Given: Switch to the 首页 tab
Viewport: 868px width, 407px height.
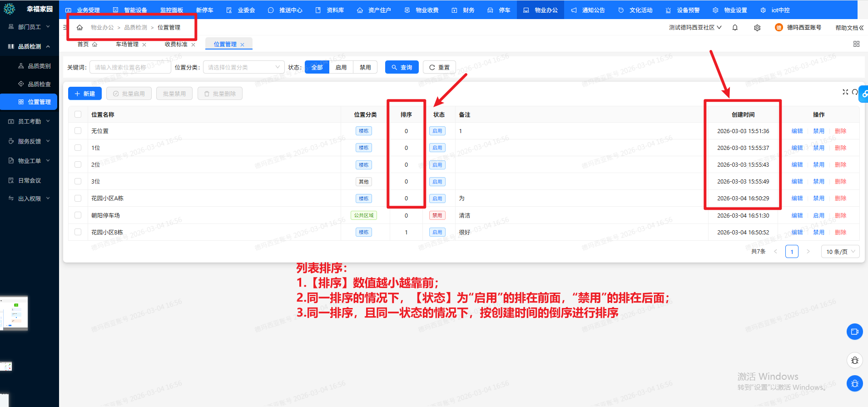Looking at the screenshot, I should pos(87,44).
